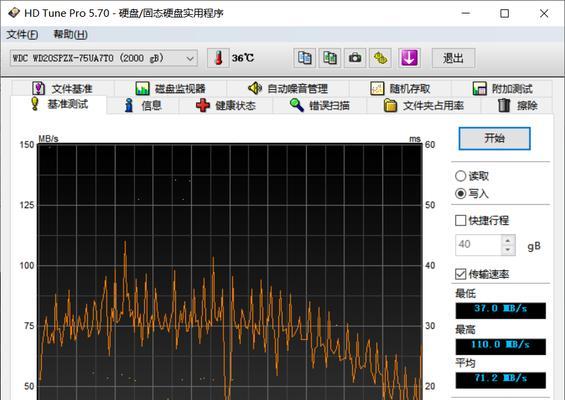Screen dimensions: 565x400
Task: Take screenshot with camera icon
Action: tap(355, 58)
